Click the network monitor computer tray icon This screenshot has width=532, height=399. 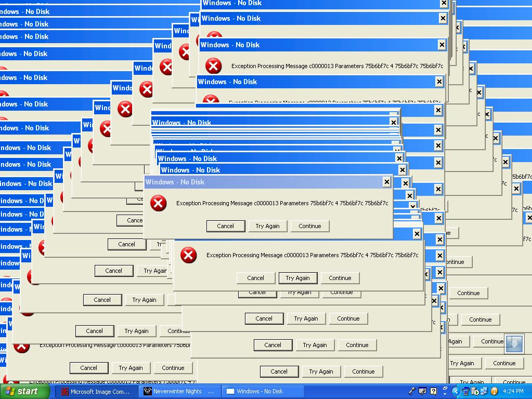pos(466,392)
